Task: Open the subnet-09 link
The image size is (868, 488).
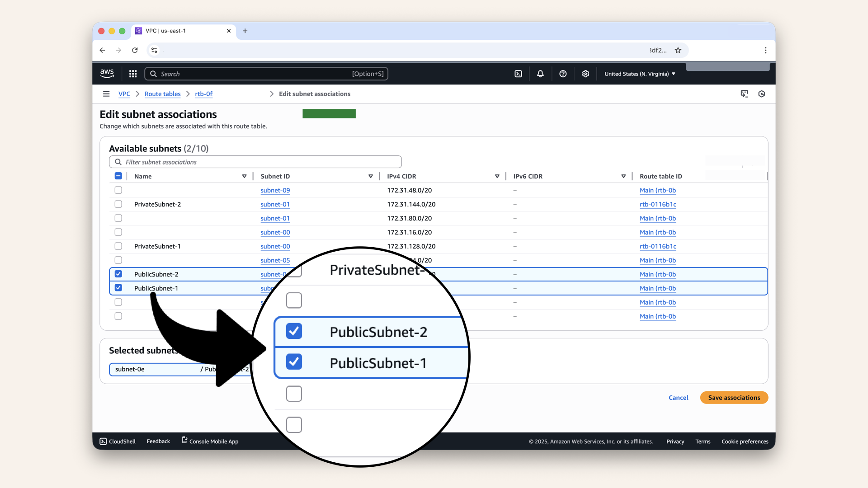Action: (x=275, y=190)
